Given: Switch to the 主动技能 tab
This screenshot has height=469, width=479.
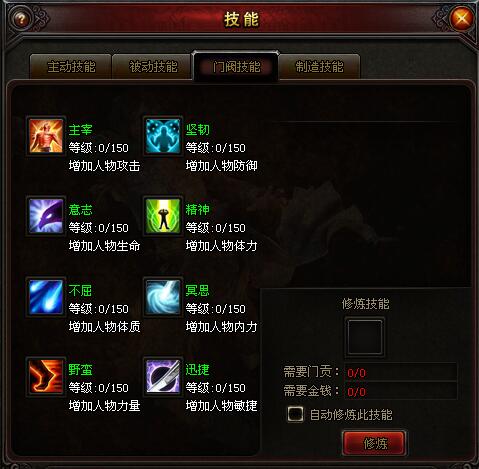Looking at the screenshot, I should coord(71,66).
